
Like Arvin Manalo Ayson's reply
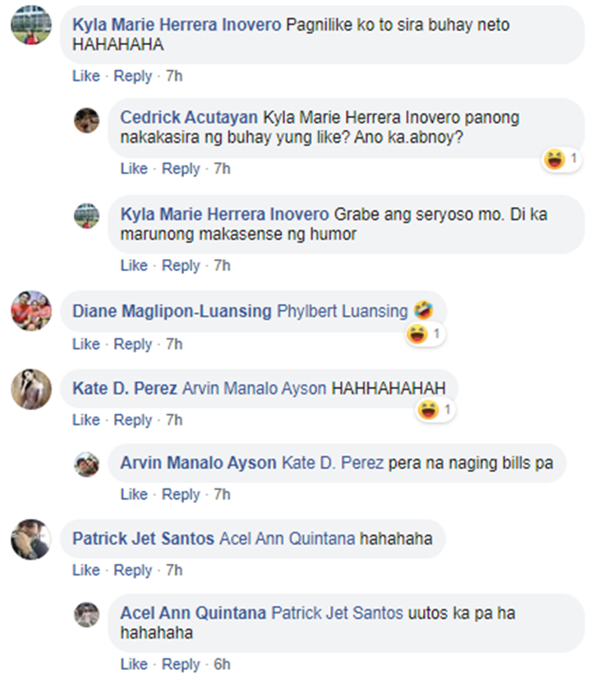(134, 495)
